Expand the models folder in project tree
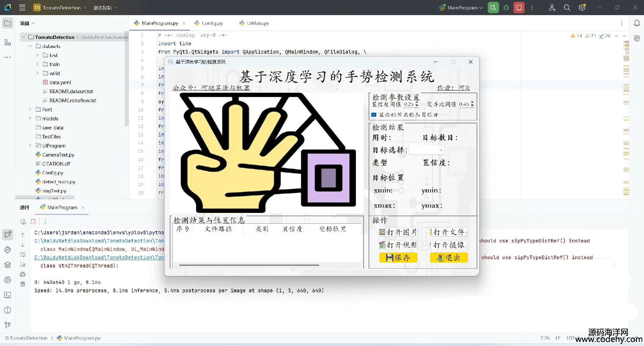The height and width of the screenshot is (346, 644). 30,118
